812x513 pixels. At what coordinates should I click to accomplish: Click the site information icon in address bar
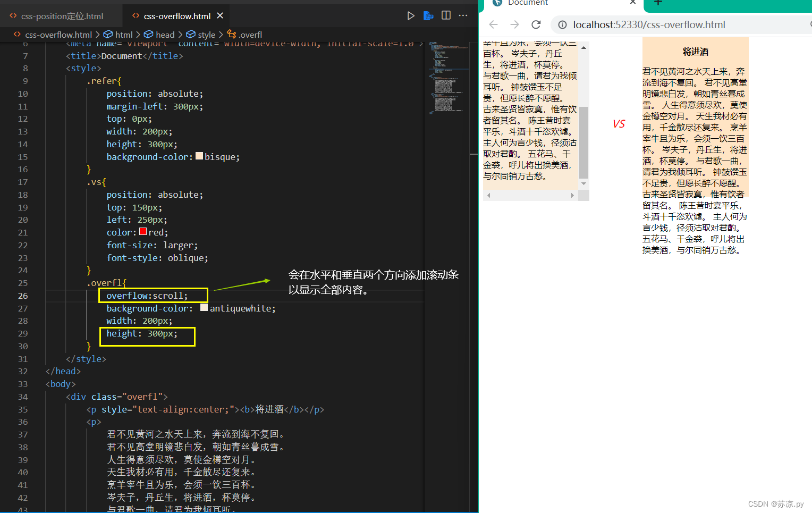(562, 24)
